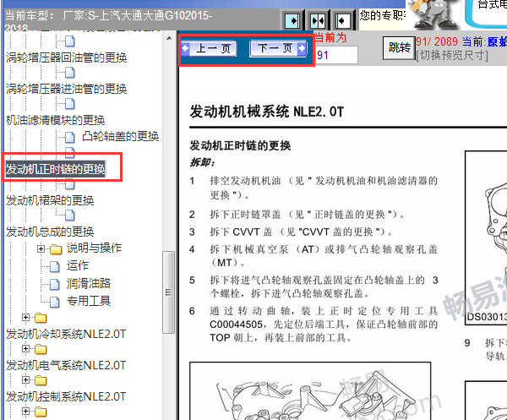Select 发动机冷却系统NLE2.0T tree label
The height and width of the screenshot is (420, 507).
point(66,334)
